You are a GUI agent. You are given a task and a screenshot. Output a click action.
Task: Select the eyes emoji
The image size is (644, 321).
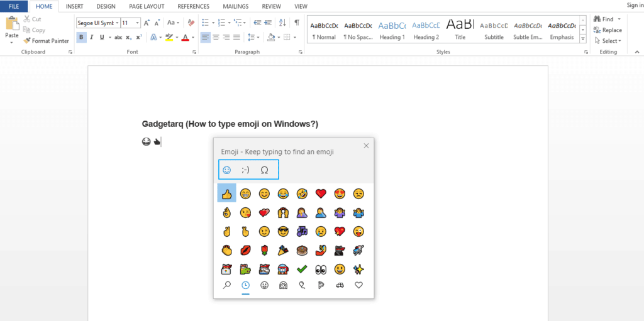(321, 269)
